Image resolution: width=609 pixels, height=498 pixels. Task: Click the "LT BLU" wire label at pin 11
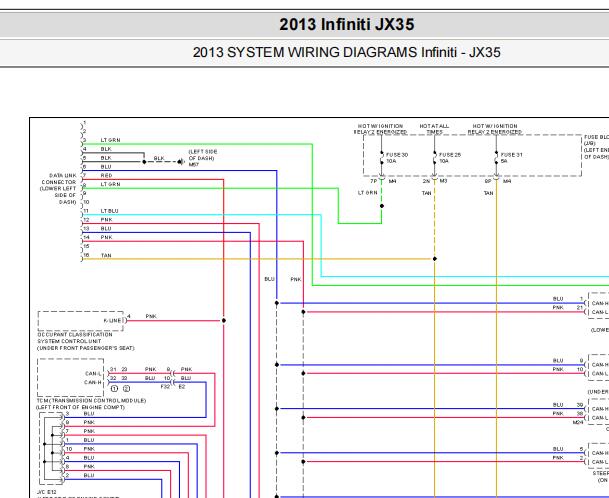click(x=110, y=211)
